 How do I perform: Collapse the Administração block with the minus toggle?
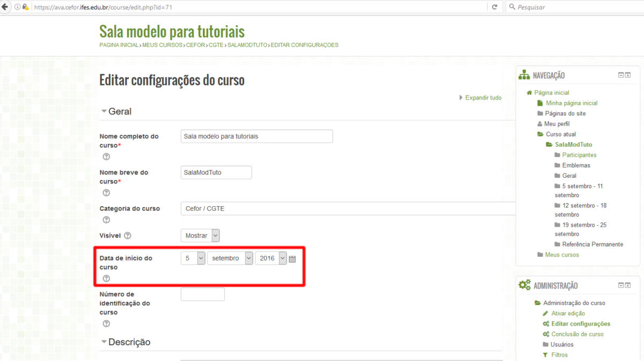coord(621,285)
